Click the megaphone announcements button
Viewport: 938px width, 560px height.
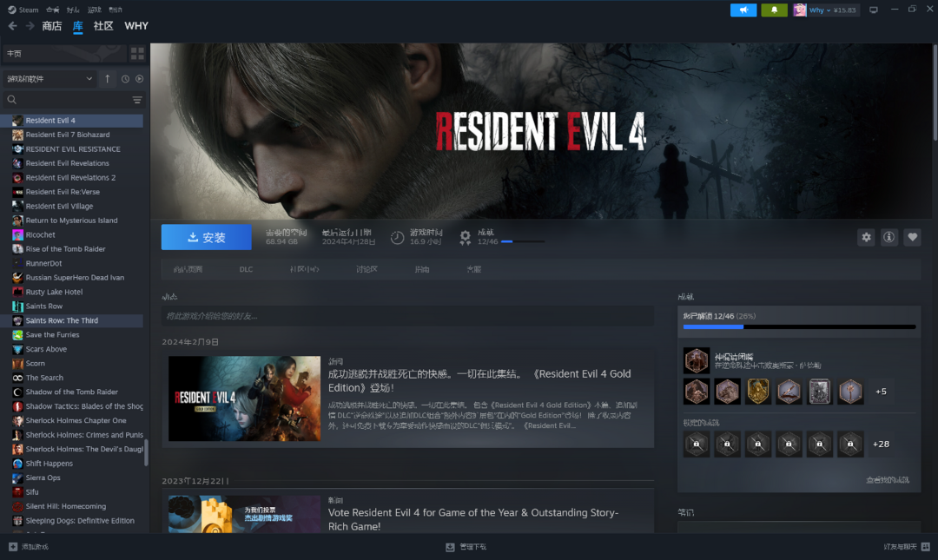(x=743, y=10)
